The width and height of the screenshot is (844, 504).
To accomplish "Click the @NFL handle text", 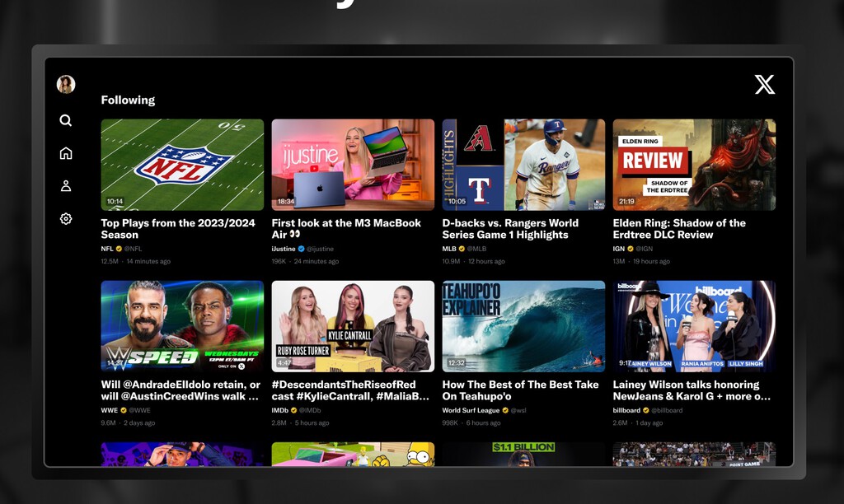I will pos(133,249).
